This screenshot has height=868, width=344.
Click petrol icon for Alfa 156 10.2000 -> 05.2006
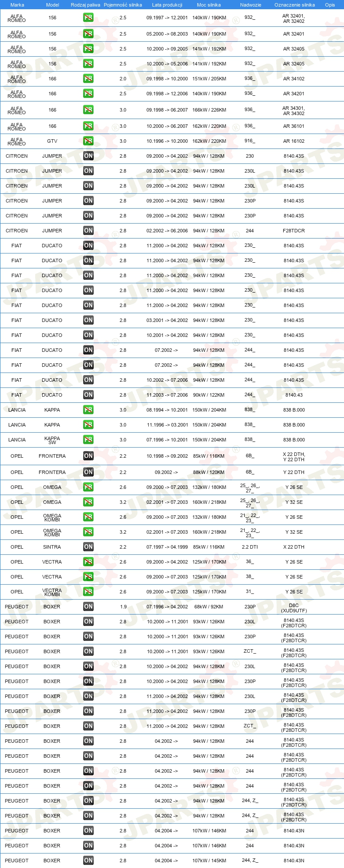tap(88, 64)
